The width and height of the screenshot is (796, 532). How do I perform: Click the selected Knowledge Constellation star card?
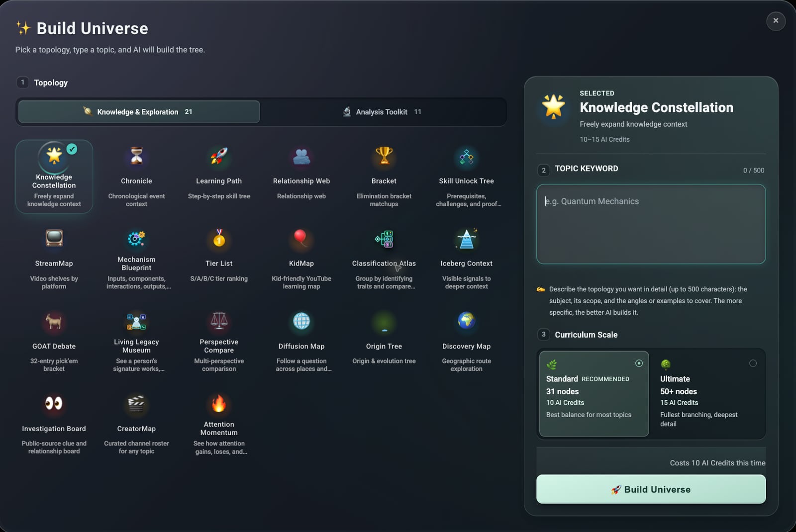54,177
